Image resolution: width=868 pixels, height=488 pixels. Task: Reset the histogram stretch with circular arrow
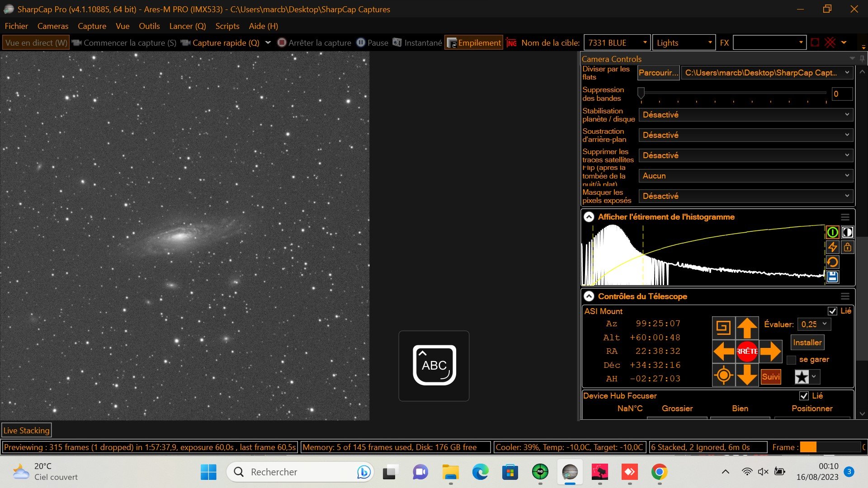pyautogui.click(x=832, y=262)
